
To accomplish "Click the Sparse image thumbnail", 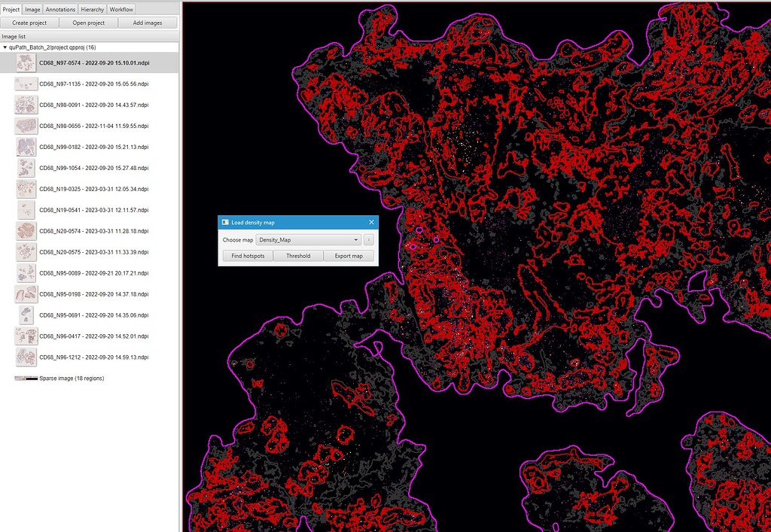I will pos(24,378).
